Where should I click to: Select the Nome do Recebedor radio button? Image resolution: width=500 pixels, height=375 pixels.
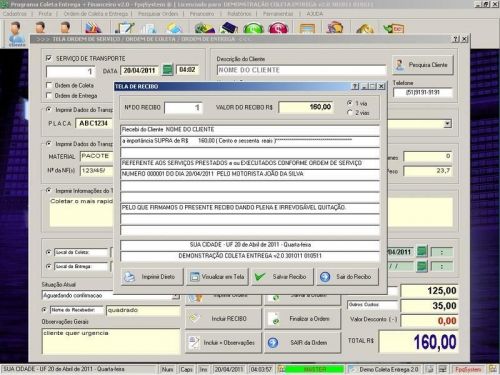[44, 310]
